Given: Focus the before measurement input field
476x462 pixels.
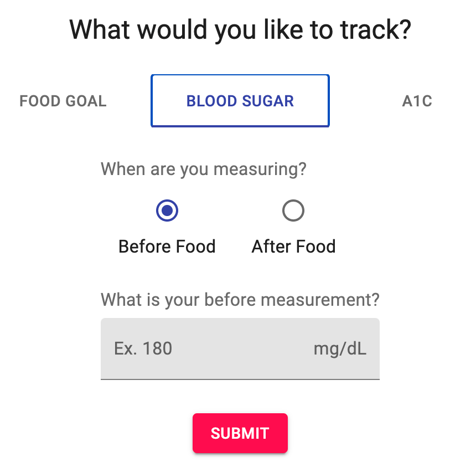Looking at the screenshot, I should [x=240, y=348].
